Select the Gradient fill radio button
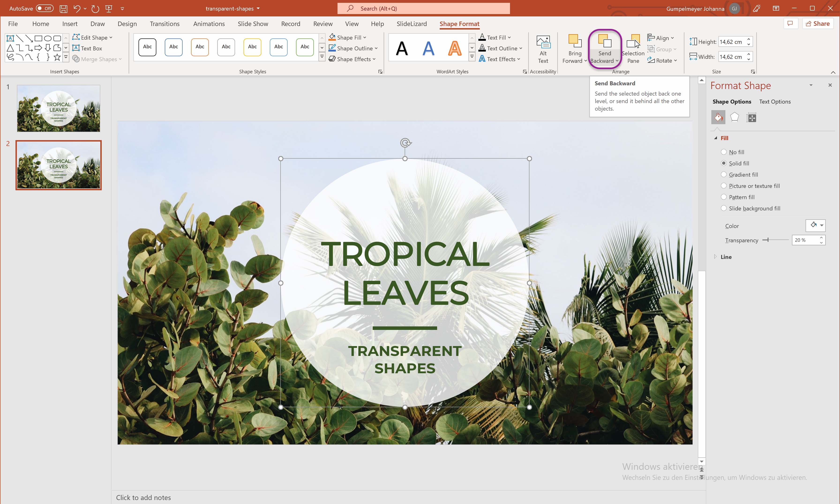The width and height of the screenshot is (840, 504). [724, 175]
